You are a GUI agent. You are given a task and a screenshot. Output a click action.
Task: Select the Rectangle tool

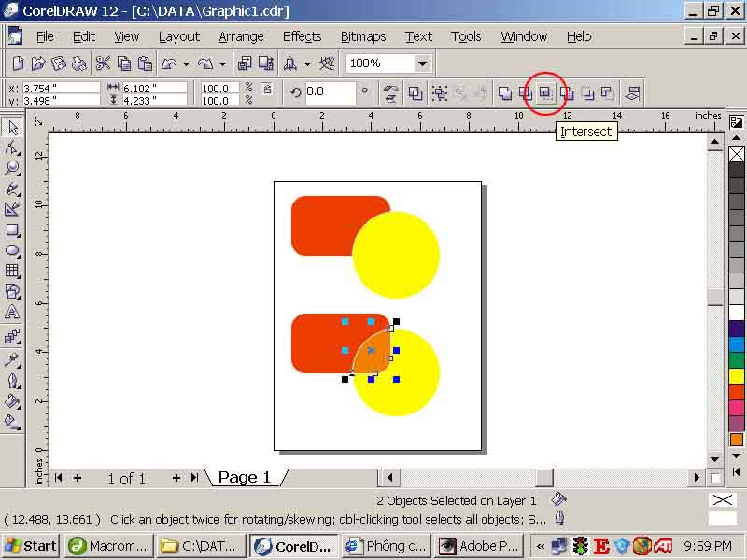pyautogui.click(x=12, y=230)
